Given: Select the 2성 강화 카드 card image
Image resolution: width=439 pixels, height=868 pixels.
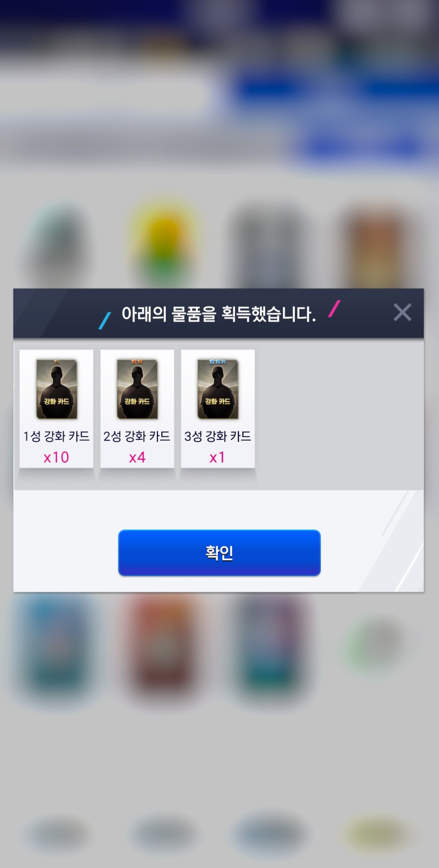Looking at the screenshot, I should tap(137, 389).
